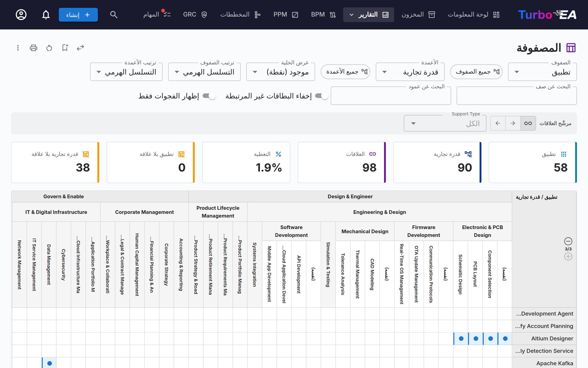Screen dimensions: 588x368
Task: Open المخططات in the top nav
Action: [x=240, y=14]
